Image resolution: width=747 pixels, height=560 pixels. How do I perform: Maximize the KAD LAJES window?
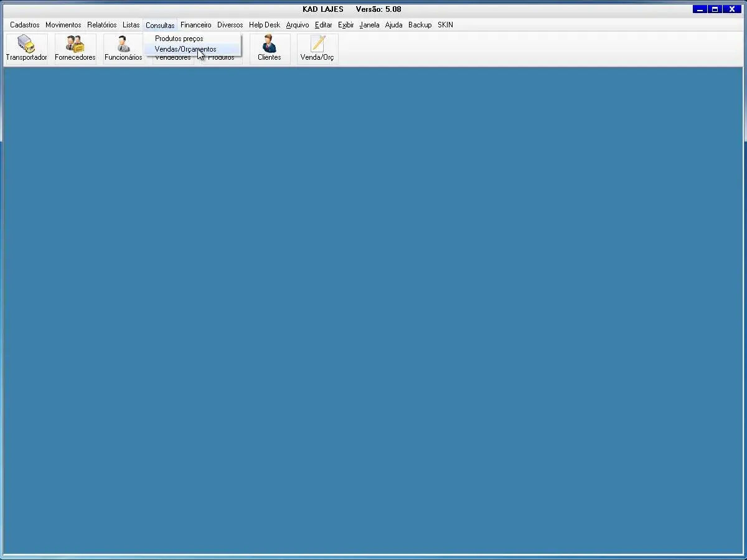[x=715, y=9]
